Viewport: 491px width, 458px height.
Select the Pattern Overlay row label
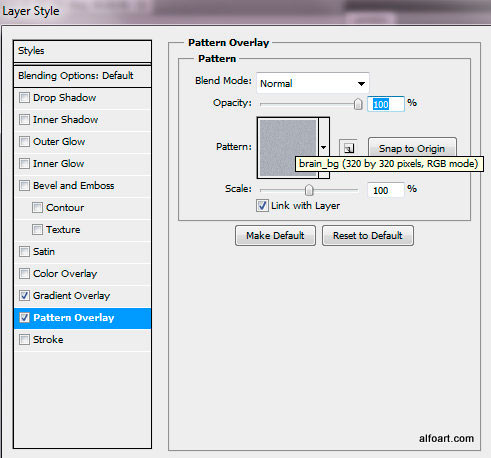coord(74,318)
